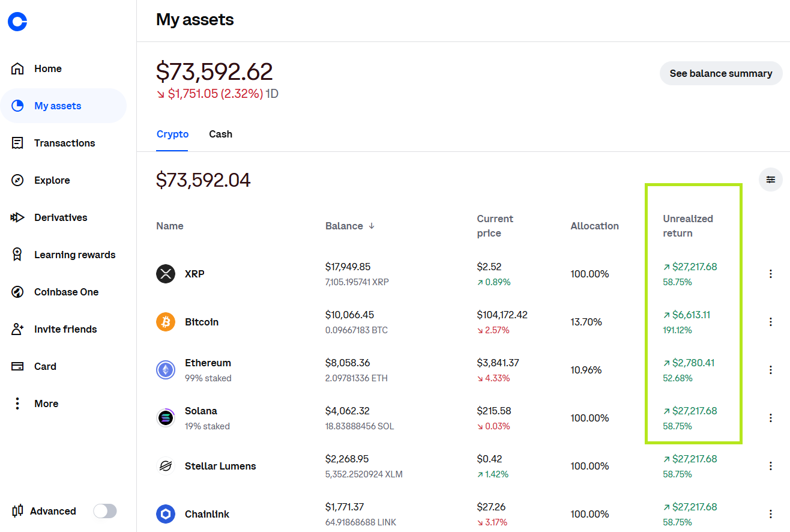Expand More sidebar options
This screenshot has height=532, width=790.
46,404
